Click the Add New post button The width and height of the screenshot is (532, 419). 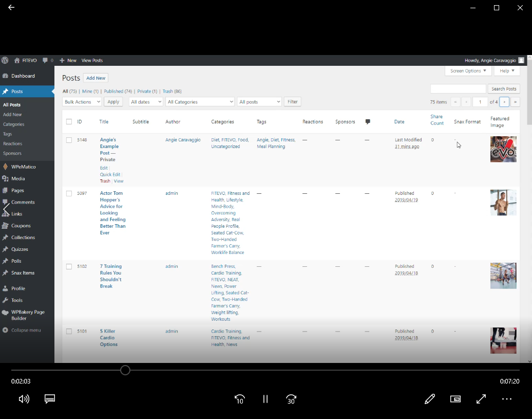pos(96,78)
